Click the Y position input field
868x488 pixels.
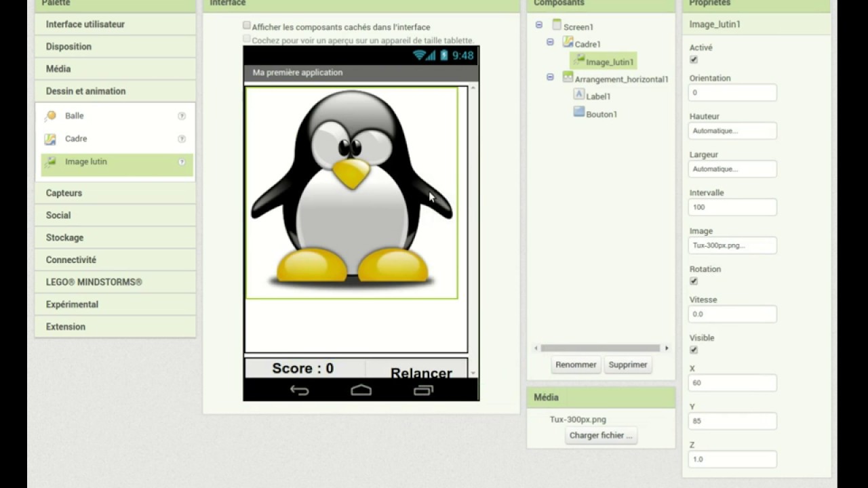(x=733, y=421)
